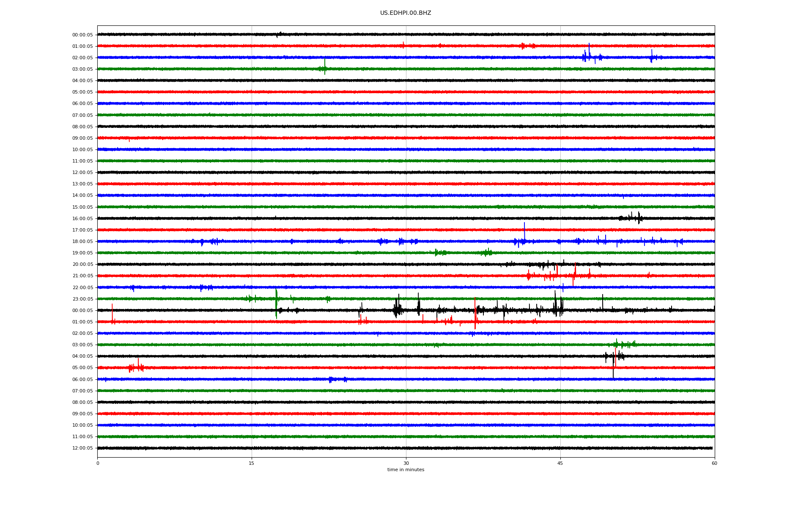This screenshot has height=508, width=812.
Task: Click the 15 tick label on x-axis
Action: [x=252, y=463]
